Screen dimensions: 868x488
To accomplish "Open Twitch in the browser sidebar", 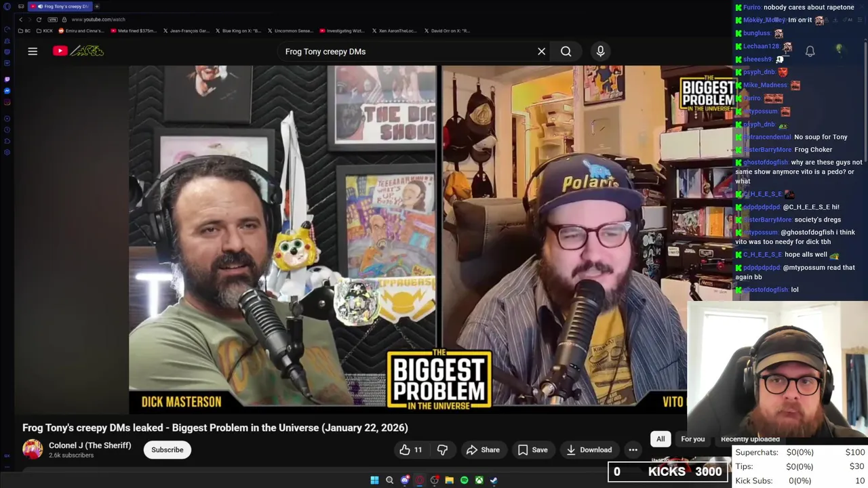I will (x=7, y=79).
